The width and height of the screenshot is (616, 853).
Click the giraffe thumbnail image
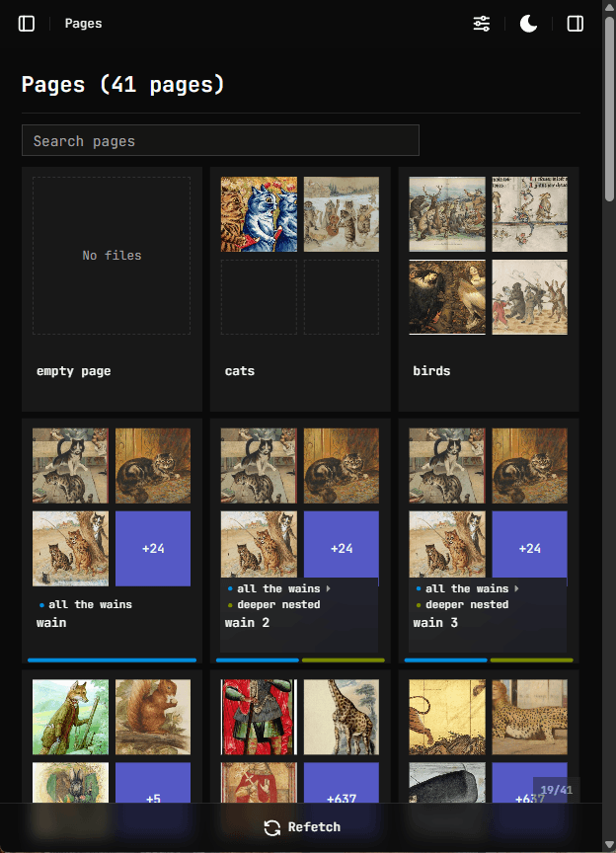[x=342, y=717]
